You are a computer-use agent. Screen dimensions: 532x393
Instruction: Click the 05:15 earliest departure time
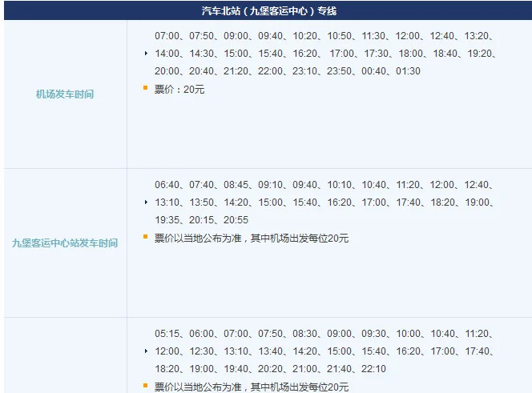[x=168, y=334]
